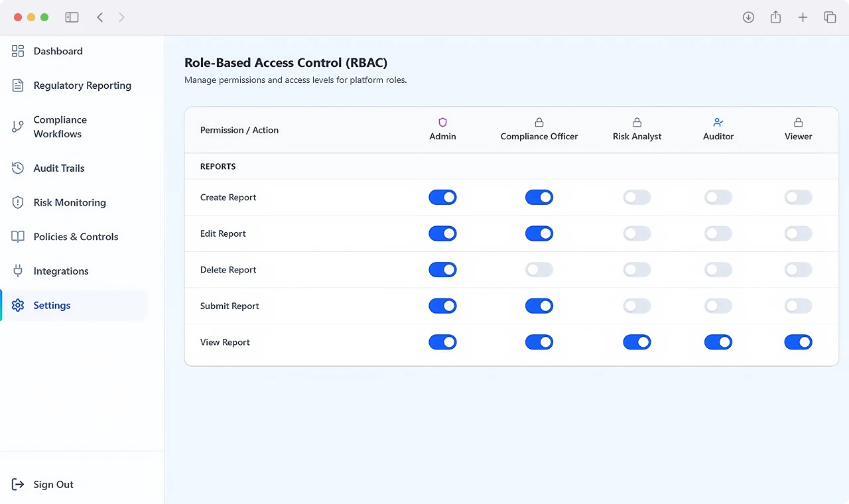849x504 pixels.
Task: Click the Delete Report row label
Action: pyautogui.click(x=228, y=270)
